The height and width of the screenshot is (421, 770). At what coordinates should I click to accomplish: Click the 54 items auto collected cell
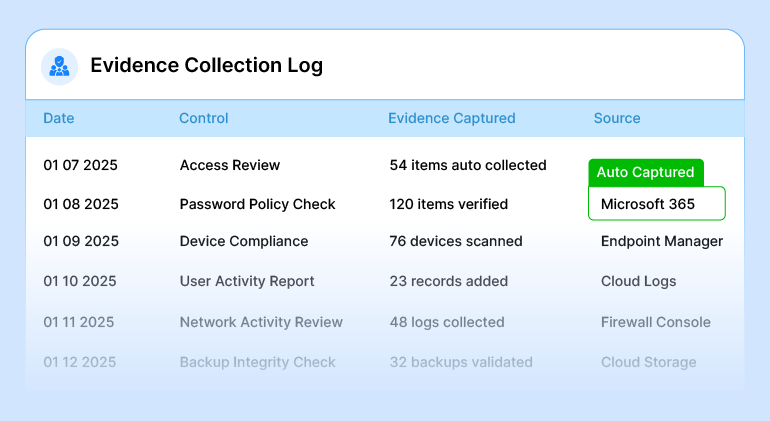pyautogui.click(x=468, y=165)
